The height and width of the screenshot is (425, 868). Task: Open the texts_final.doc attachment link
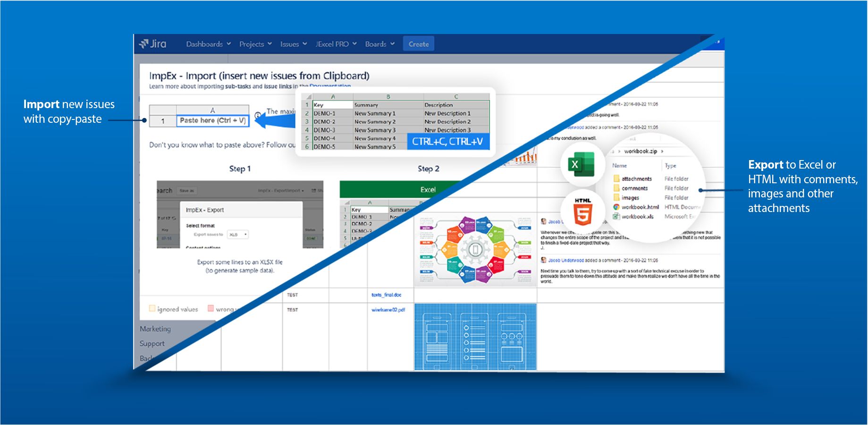[x=386, y=295]
